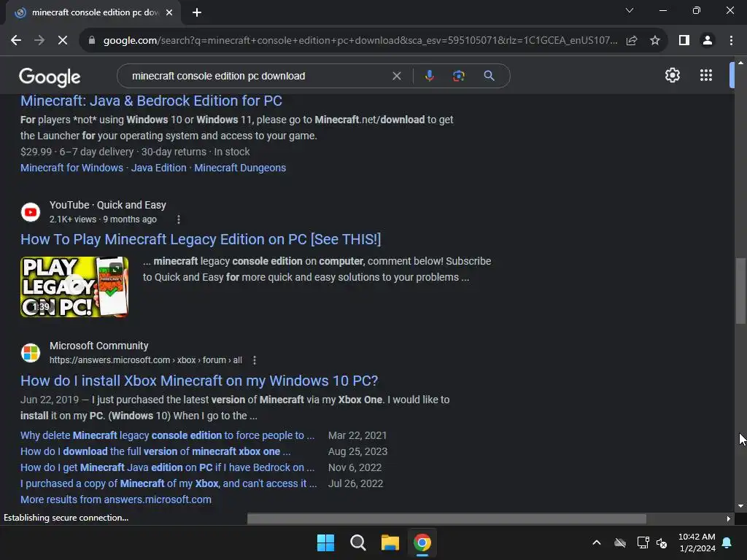Open Minecraft Dungeons sitelink
The width and height of the screenshot is (747, 560).
tap(240, 168)
